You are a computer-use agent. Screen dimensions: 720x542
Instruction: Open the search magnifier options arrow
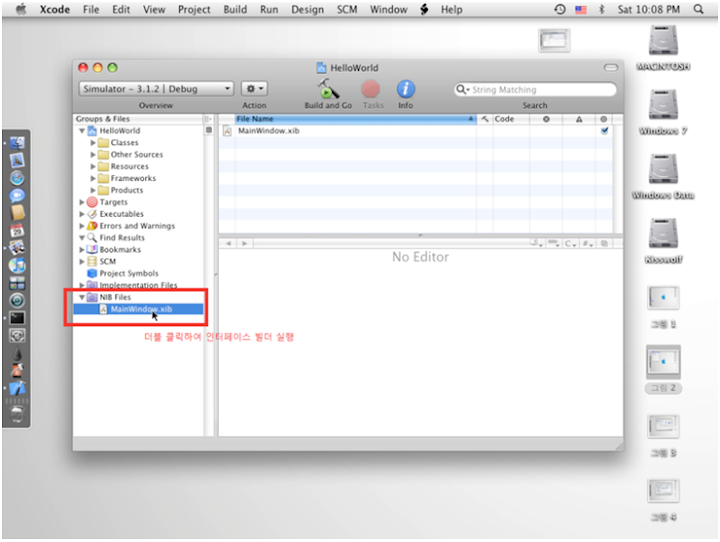[x=462, y=90]
